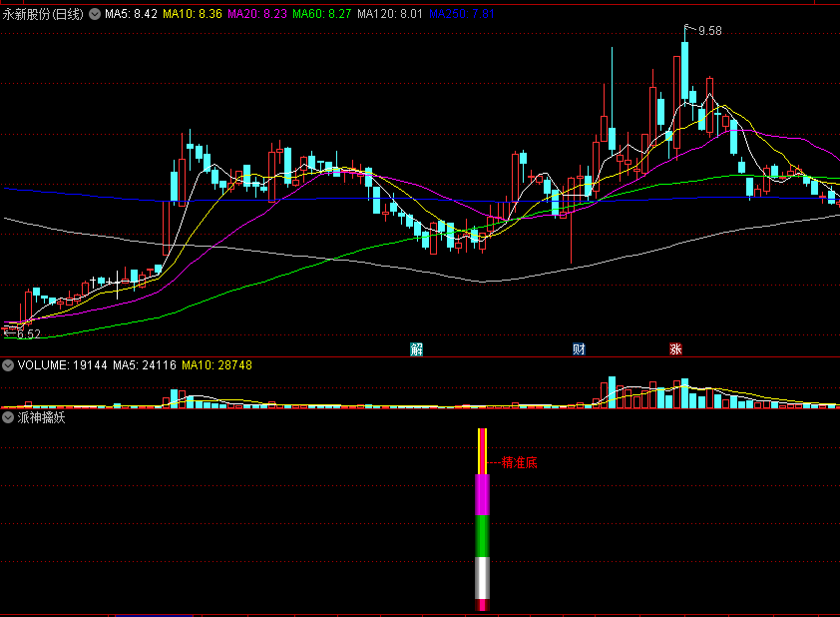Click the volume MA10: 28748 label

pyautogui.click(x=216, y=365)
